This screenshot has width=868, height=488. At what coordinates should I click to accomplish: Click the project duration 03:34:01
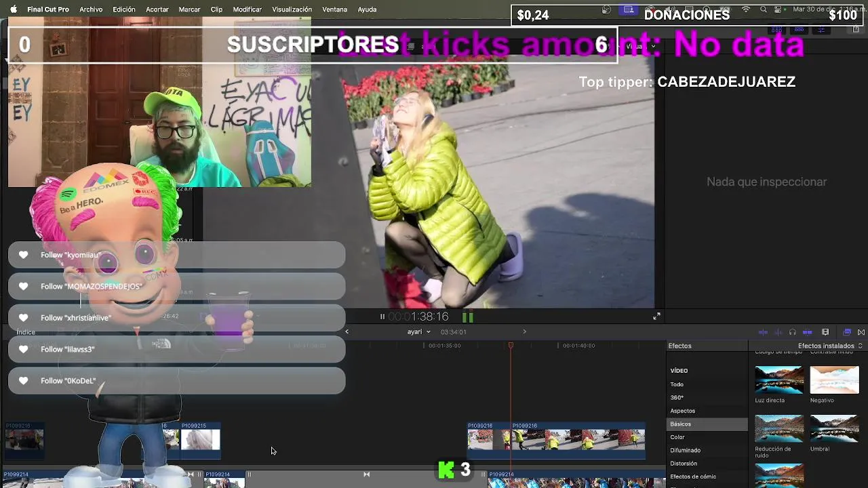[x=453, y=332]
